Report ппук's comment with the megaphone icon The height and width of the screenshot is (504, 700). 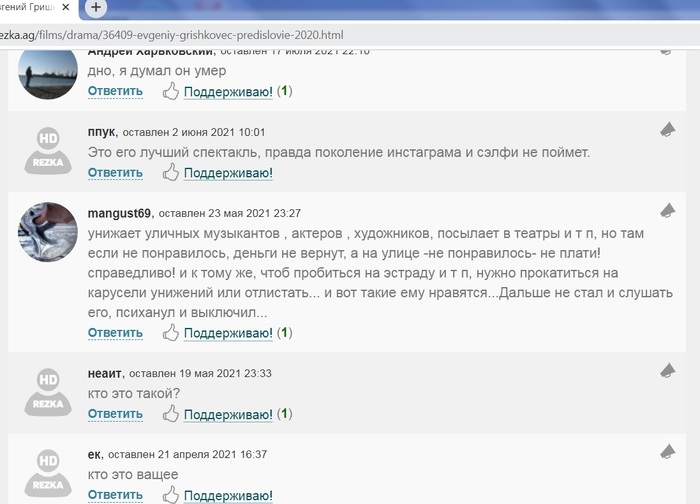pos(667,130)
